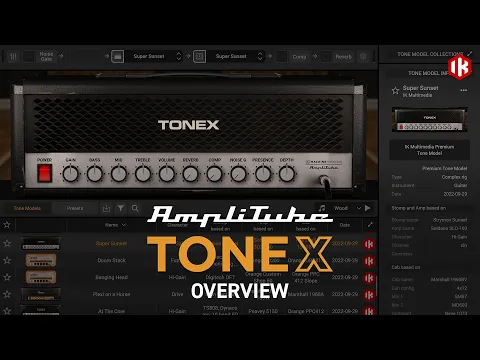480x360 pixels.
Task: Star the Doom Stack tone model row
Action: click(7, 260)
